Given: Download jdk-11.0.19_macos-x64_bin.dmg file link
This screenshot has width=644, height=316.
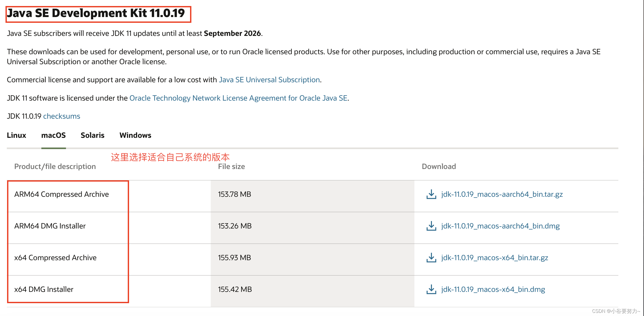Looking at the screenshot, I should 493,290.
